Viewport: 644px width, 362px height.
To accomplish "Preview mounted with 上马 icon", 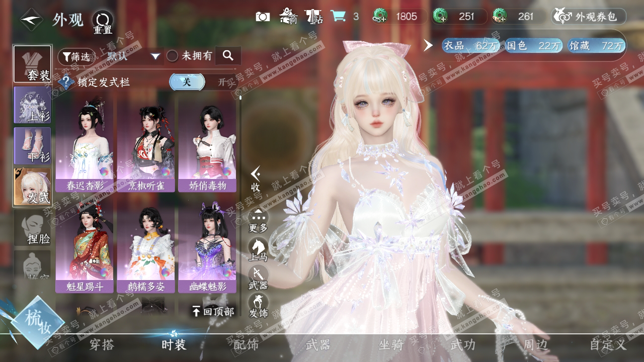I will (x=258, y=249).
